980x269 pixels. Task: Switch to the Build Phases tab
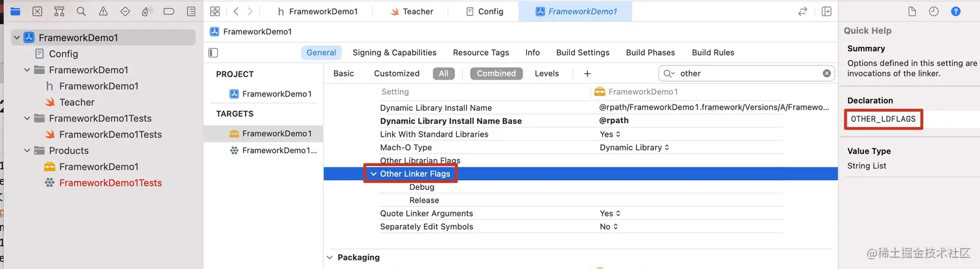(x=650, y=53)
